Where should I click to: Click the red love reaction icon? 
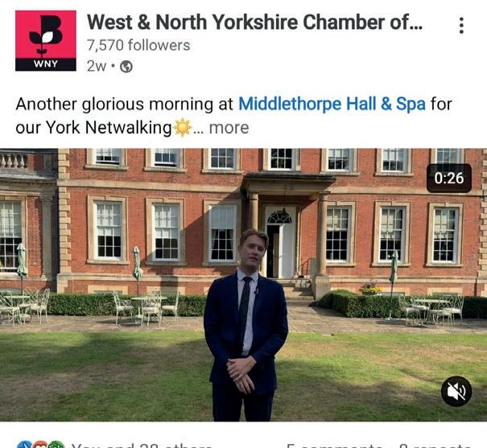39,445
